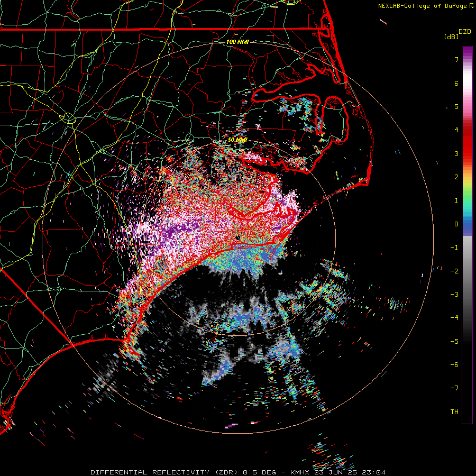
Task: Click the -5 dB value on the color scale
Action: click(454, 342)
